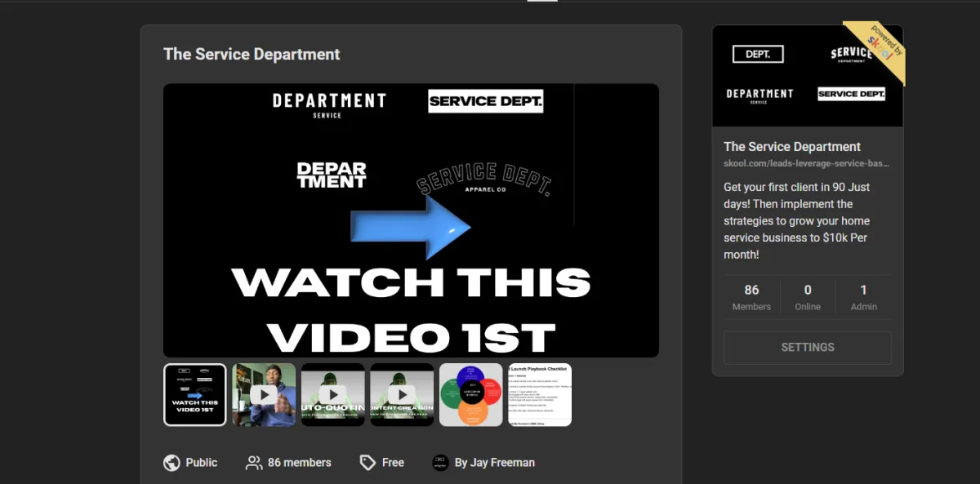Click the SETTINGS button
Viewport: 980px width, 484px height.
coord(807,347)
